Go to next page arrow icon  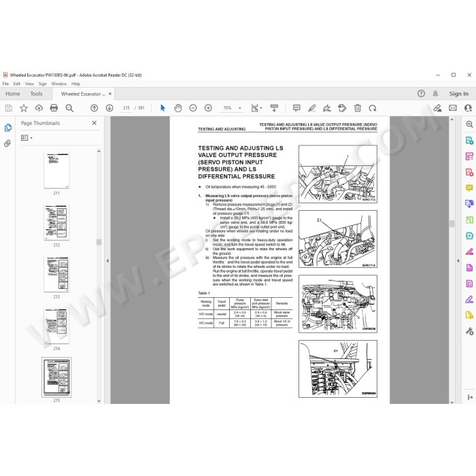click(x=109, y=108)
